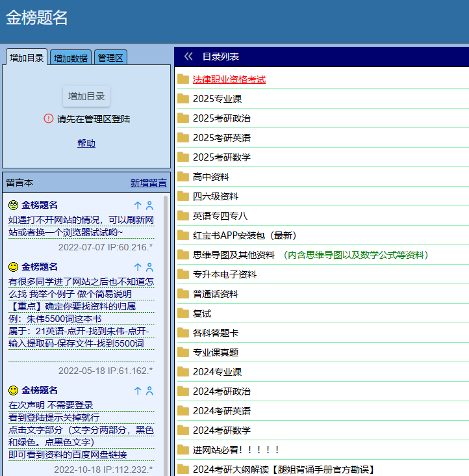Open the 管理区 tab
This screenshot has width=469, height=476.
coord(110,58)
